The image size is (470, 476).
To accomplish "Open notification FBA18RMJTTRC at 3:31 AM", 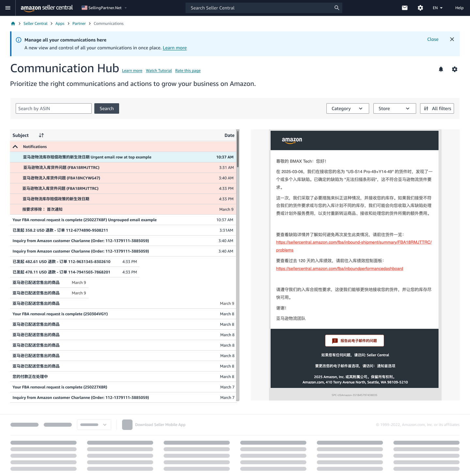I will click(123, 168).
